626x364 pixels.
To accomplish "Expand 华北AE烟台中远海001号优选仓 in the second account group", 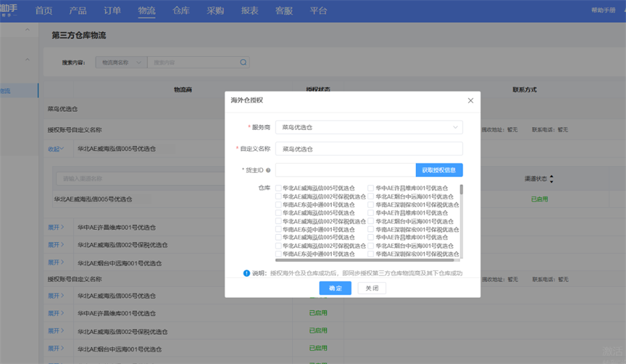I will tap(56, 349).
